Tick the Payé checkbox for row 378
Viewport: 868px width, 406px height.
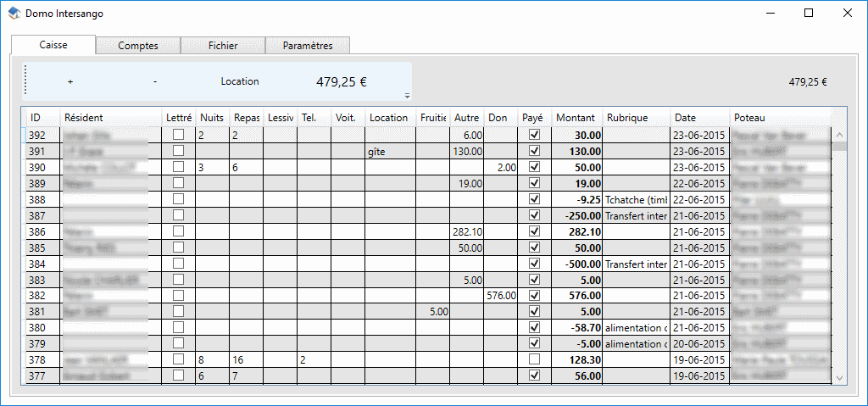(x=534, y=359)
